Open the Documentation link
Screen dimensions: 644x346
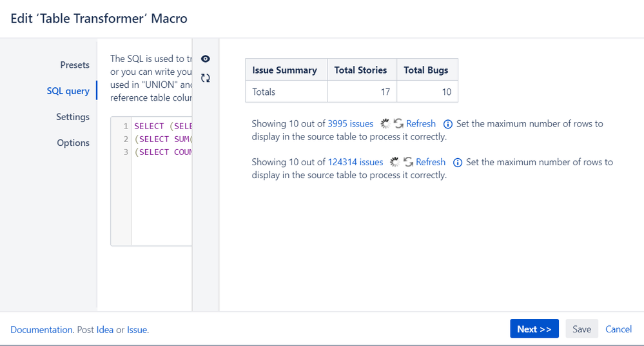(41, 329)
